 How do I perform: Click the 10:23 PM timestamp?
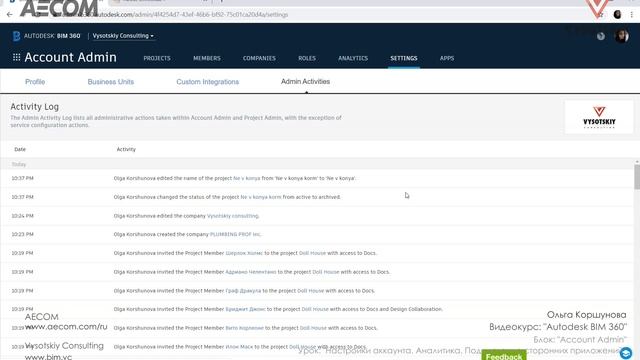coord(22,235)
